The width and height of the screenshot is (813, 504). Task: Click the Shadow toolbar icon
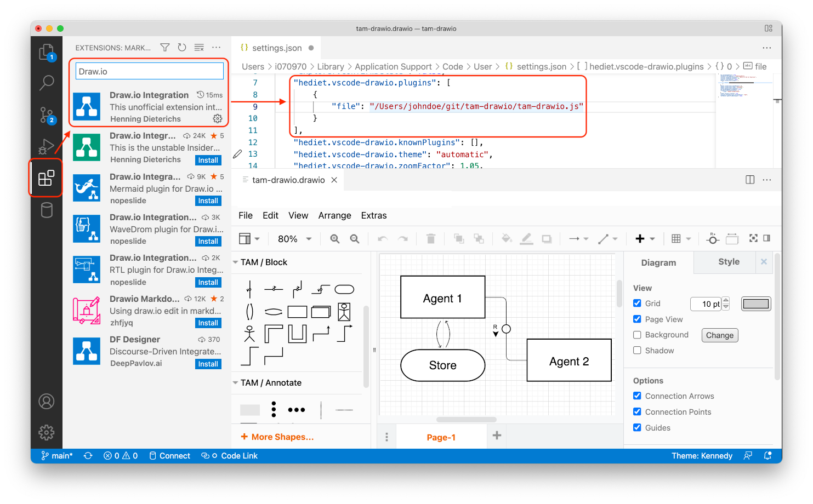(x=547, y=239)
